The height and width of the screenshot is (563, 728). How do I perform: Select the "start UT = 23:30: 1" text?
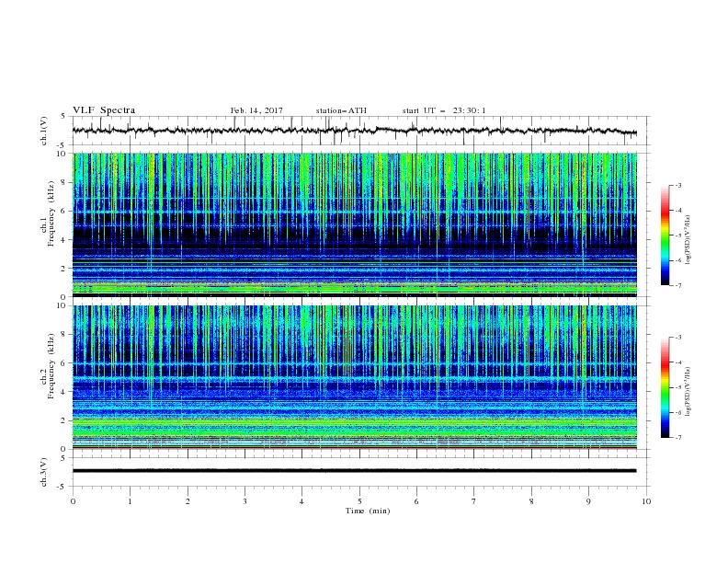[444, 110]
